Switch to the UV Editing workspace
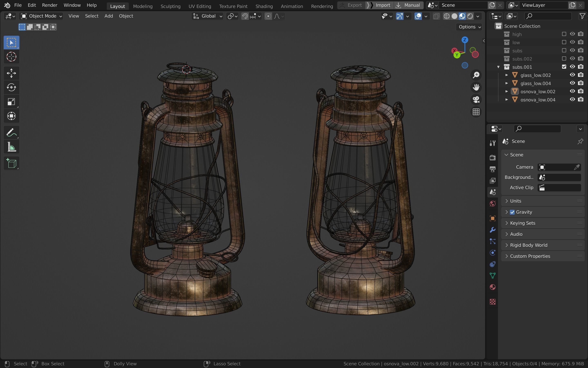Image resolution: width=588 pixels, height=368 pixels. click(x=200, y=6)
